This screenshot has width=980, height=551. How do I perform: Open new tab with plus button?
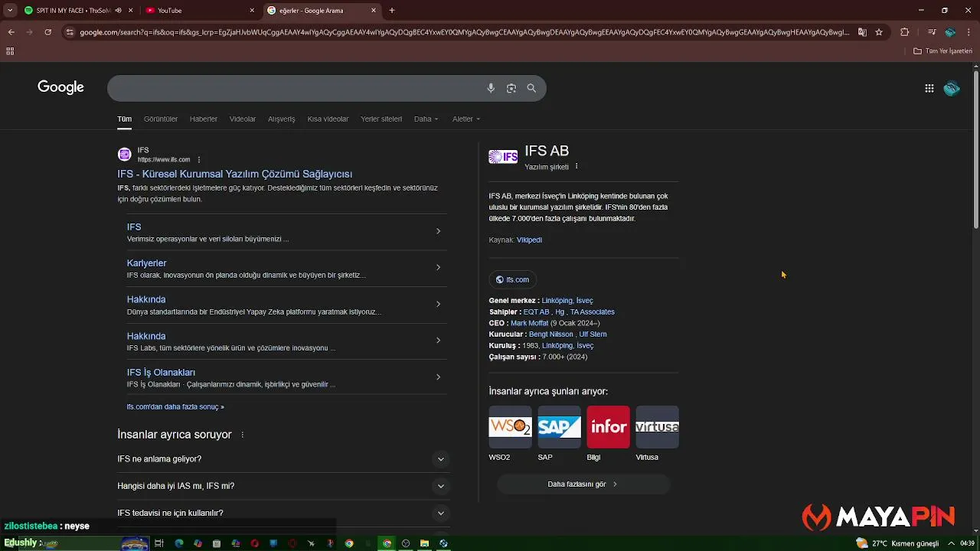[x=392, y=11]
